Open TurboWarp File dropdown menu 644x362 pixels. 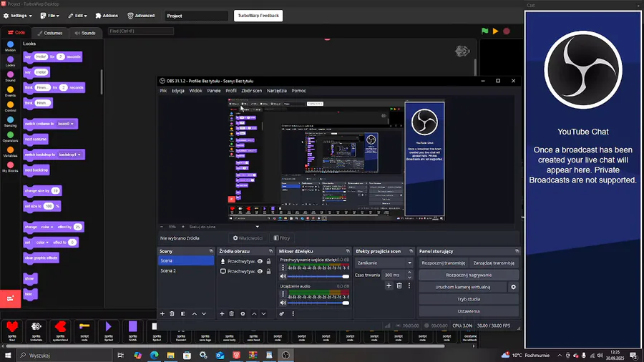pyautogui.click(x=49, y=16)
